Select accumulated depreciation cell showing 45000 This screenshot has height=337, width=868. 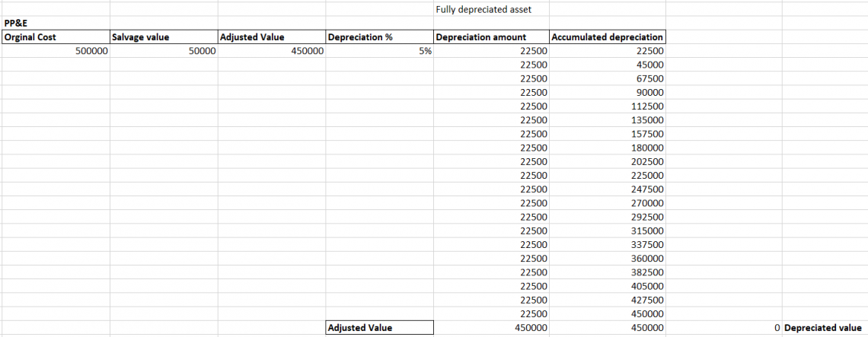649,65
